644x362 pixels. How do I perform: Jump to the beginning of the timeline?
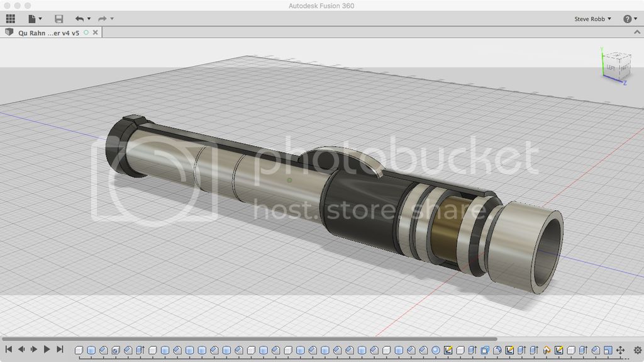coord(8,349)
